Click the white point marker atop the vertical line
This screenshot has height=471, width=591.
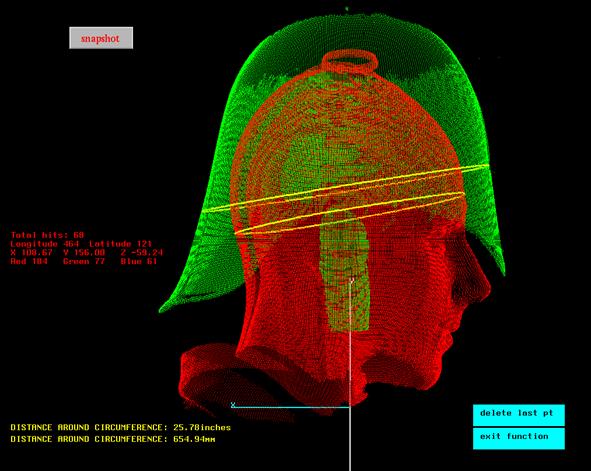[352, 280]
